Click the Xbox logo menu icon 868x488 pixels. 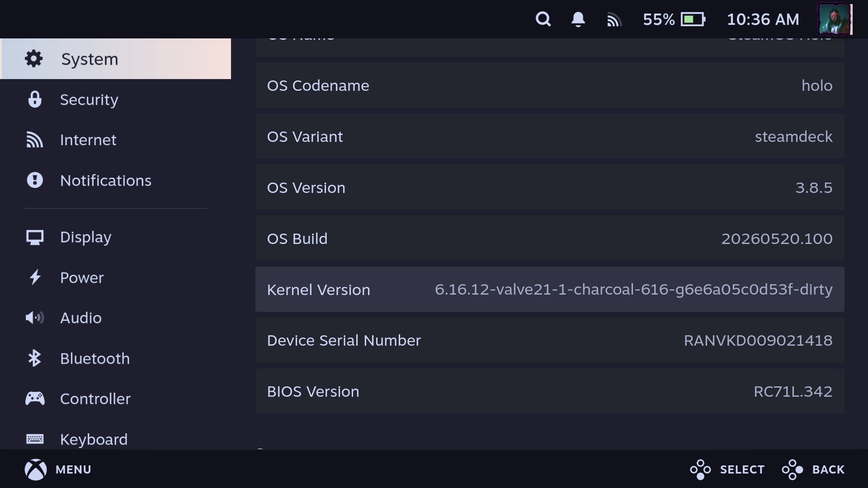point(36,469)
